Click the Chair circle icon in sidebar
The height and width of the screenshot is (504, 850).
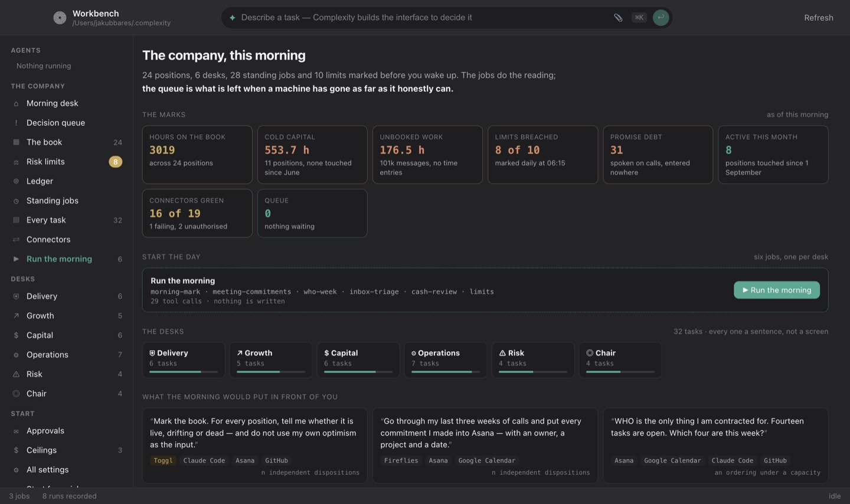(16, 394)
